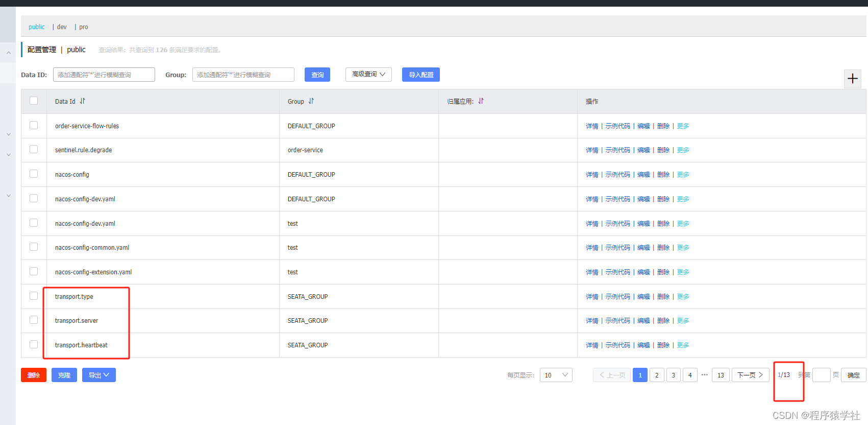
Task: Click 编辑 for transport.heartbeat row
Action: [643, 345]
